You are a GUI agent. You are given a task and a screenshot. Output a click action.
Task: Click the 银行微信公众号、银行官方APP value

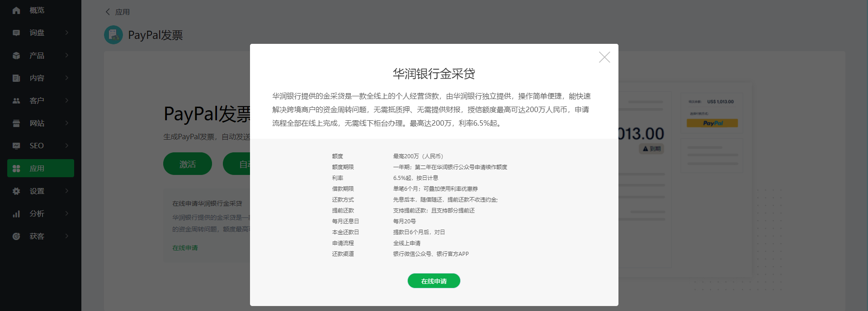click(x=431, y=254)
